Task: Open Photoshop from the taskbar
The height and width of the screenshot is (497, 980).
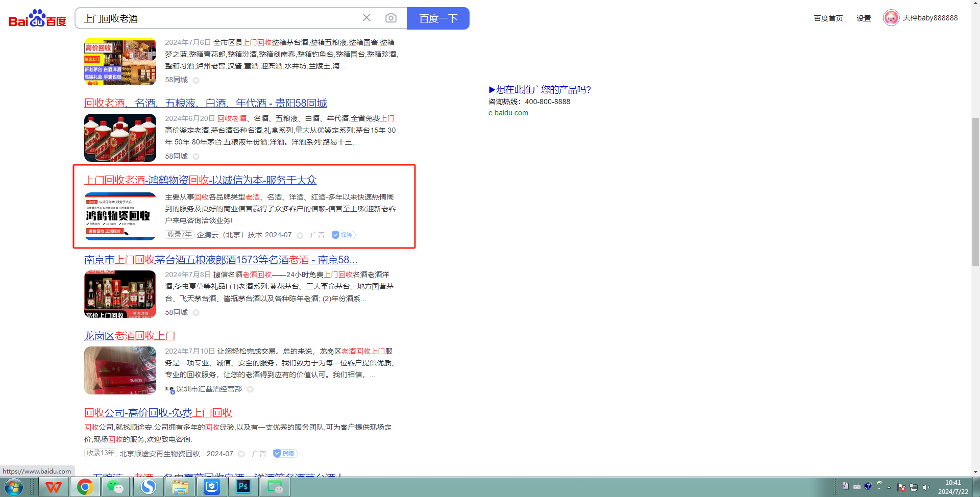Action: pos(243,487)
